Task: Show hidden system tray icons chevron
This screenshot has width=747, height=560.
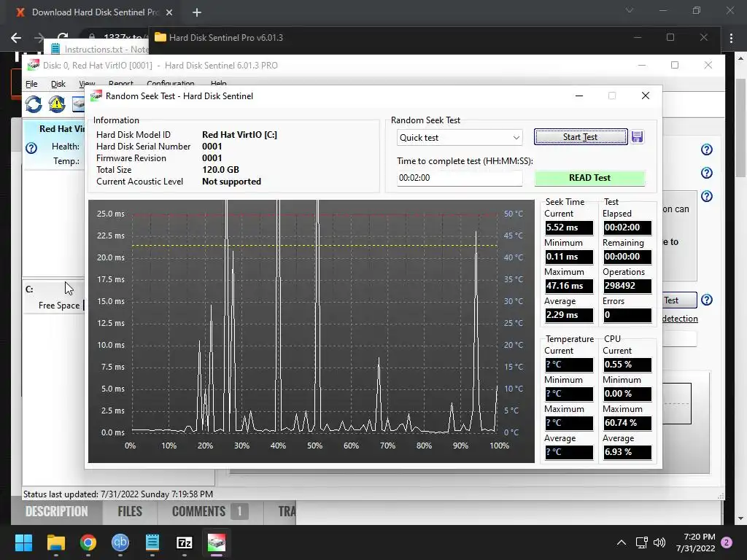Action: point(622,542)
